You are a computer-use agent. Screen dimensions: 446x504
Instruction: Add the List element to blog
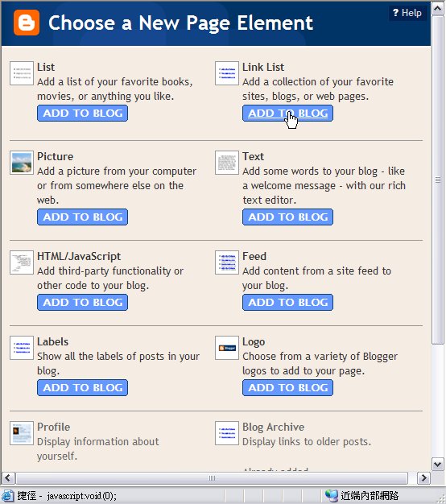point(83,114)
